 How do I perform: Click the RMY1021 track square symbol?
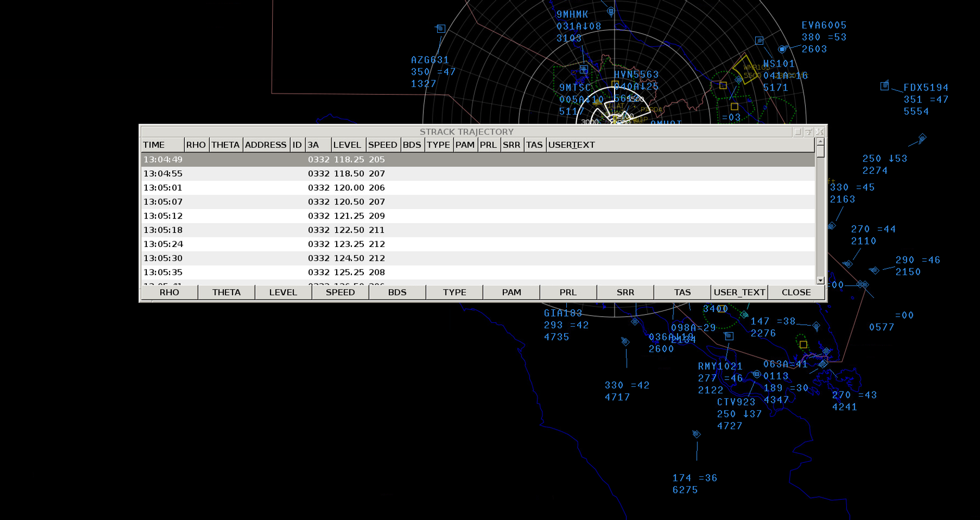729,336
